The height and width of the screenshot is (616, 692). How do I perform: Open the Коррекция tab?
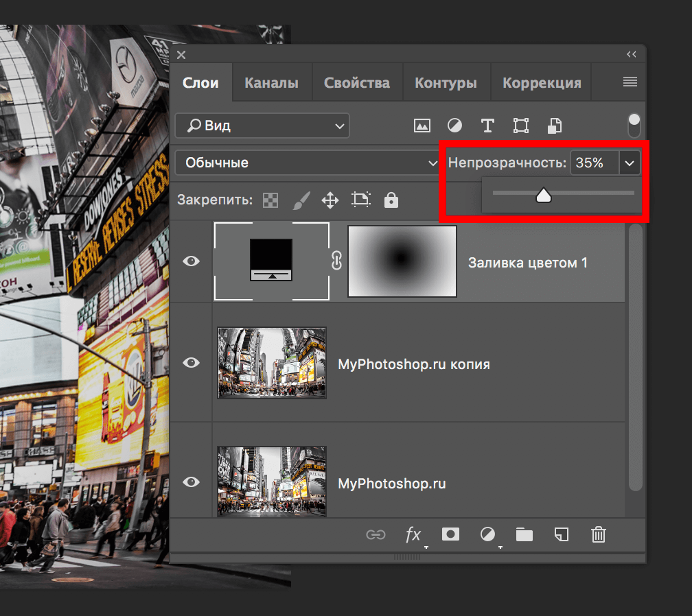[x=541, y=82]
